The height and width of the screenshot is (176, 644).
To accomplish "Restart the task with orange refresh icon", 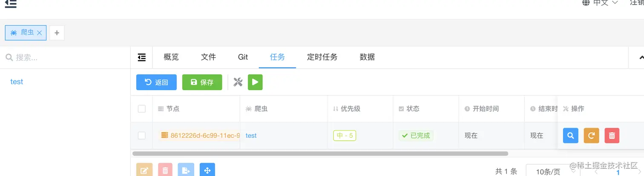I will pos(591,136).
